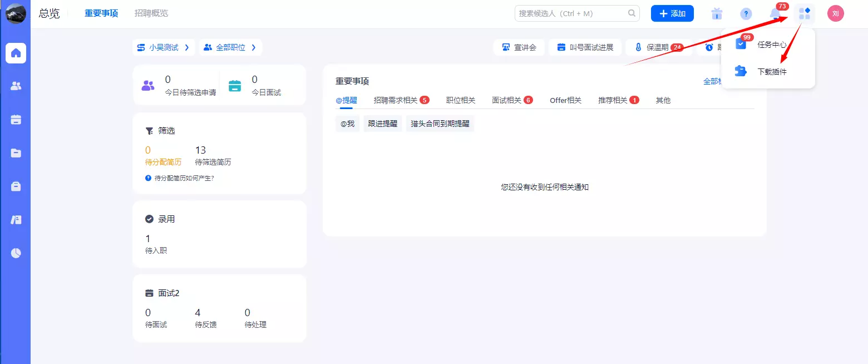
Task: Open 待反馈 count 4
Action: 198,313
